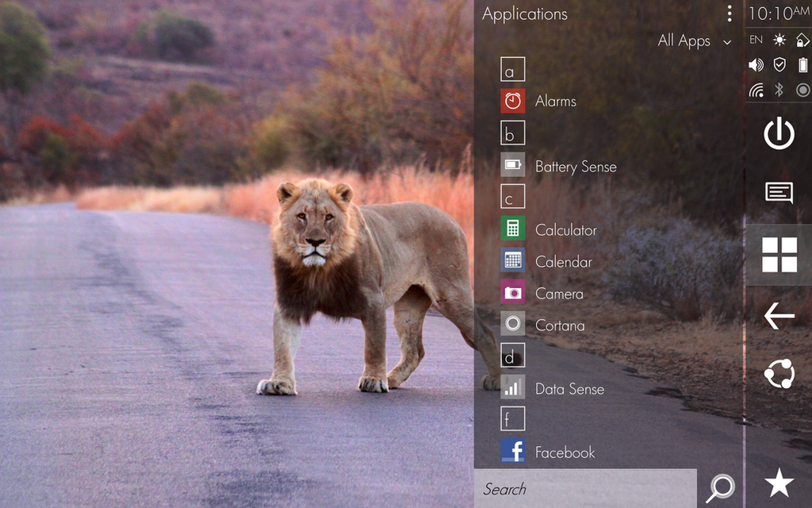Launch the Facebook app

(548, 452)
